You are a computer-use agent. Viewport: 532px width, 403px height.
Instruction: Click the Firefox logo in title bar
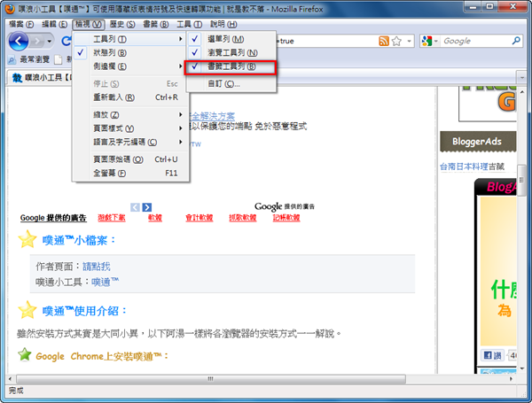click(10, 9)
